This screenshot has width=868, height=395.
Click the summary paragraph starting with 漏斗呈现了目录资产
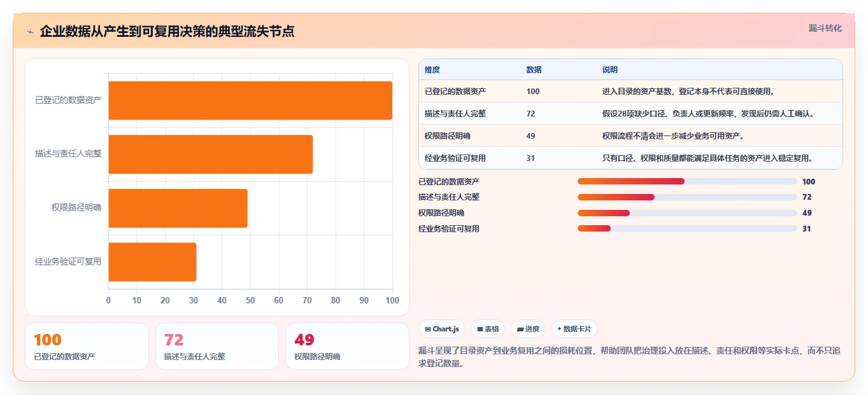coord(630,357)
